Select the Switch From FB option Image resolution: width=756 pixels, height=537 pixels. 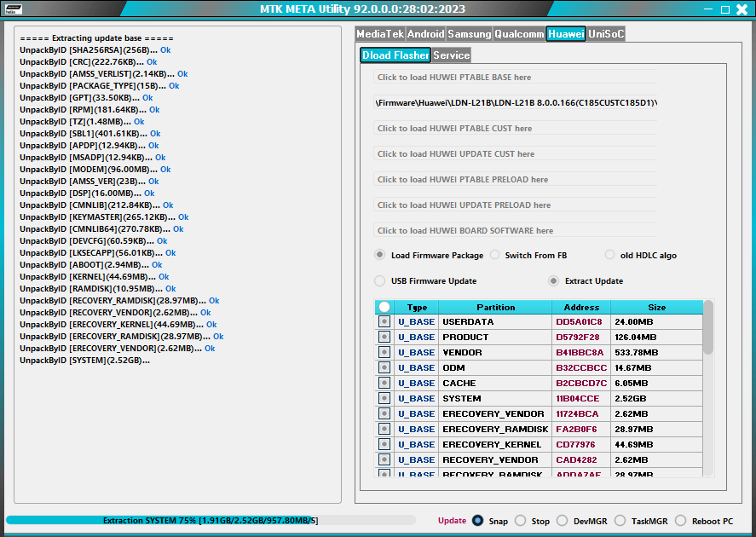click(x=494, y=254)
